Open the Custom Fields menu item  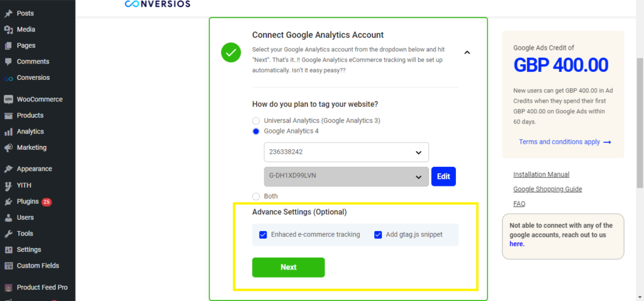click(x=38, y=266)
